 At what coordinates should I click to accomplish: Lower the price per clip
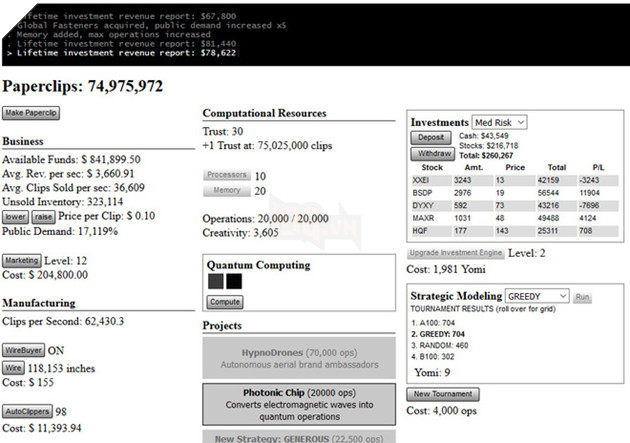pos(16,216)
